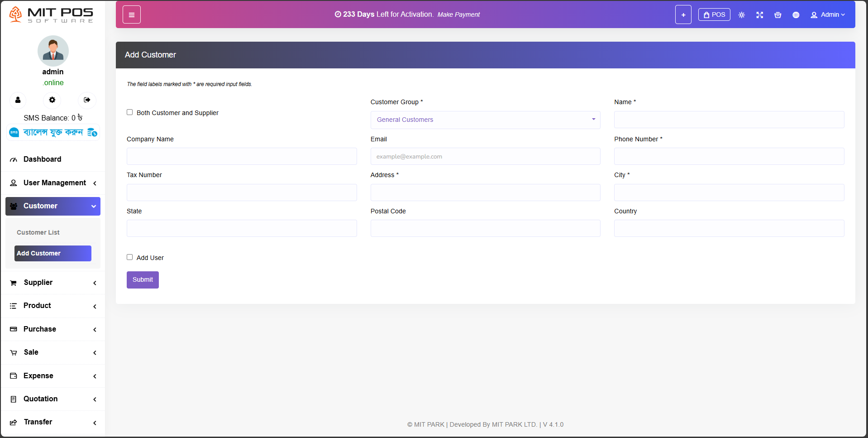
Task: Go to Dashboard in the sidebar
Action: [x=42, y=159]
